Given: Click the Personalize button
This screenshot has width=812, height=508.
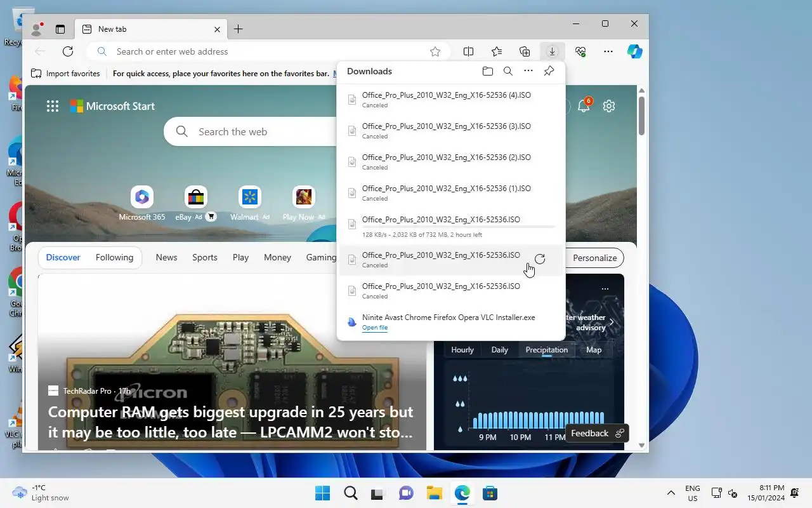Looking at the screenshot, I should [594, 258].
